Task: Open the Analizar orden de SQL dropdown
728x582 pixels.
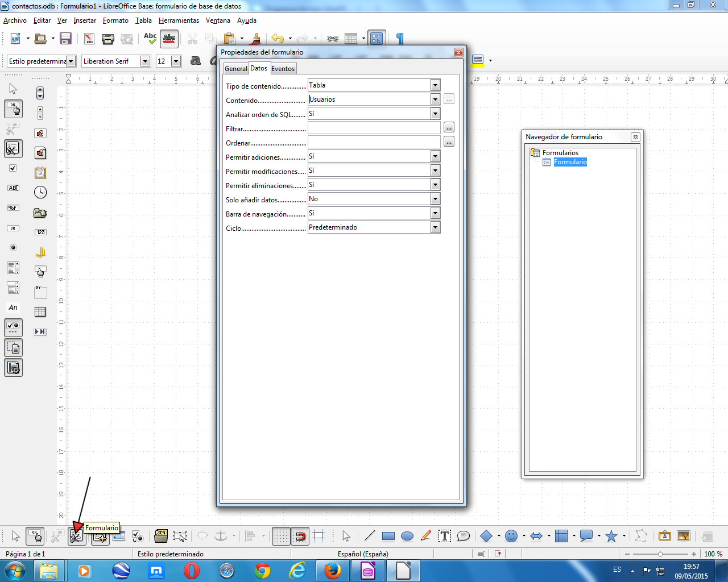Action: [x=435, y=114]
